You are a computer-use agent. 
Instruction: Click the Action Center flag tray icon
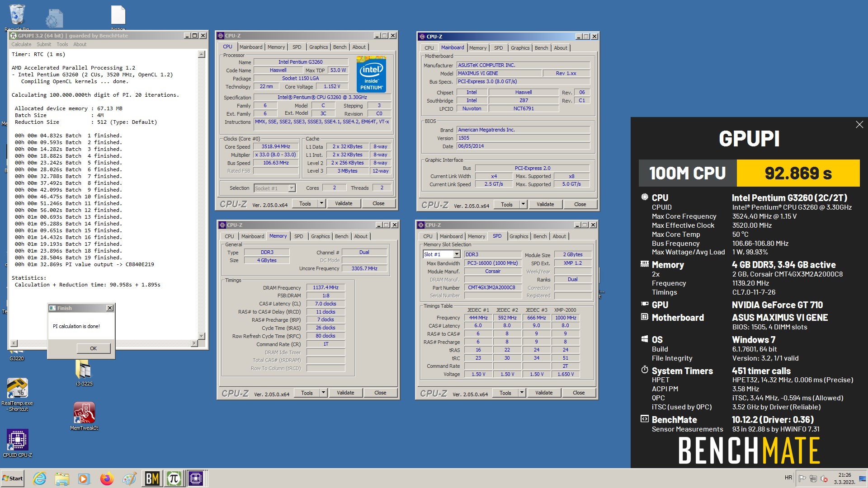pos(802,479)
